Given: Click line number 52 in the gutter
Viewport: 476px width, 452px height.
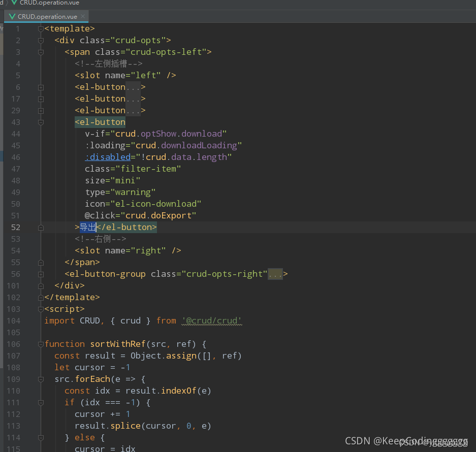Looking at the screenshot, I should click(16, 228).
